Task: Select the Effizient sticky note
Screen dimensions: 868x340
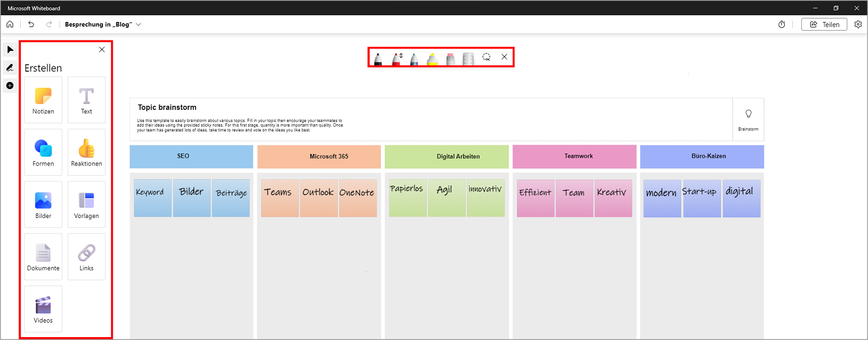Action: pos(536,198)
